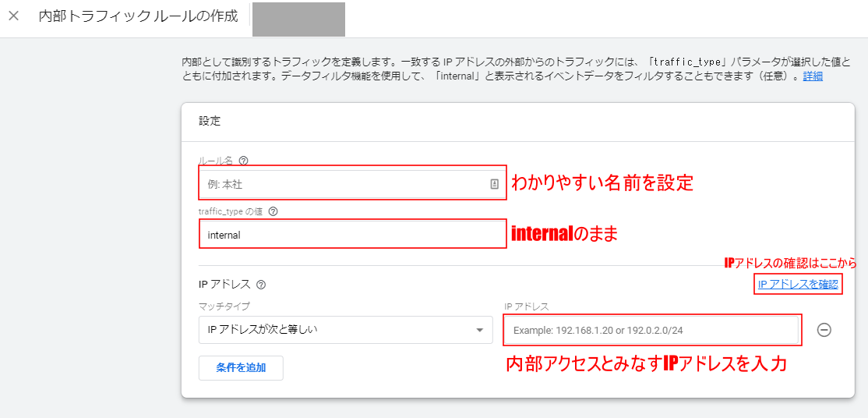Screen dimensions: 868x418
Task: Open the 詳細 link in the description
Action: (813, 76)
